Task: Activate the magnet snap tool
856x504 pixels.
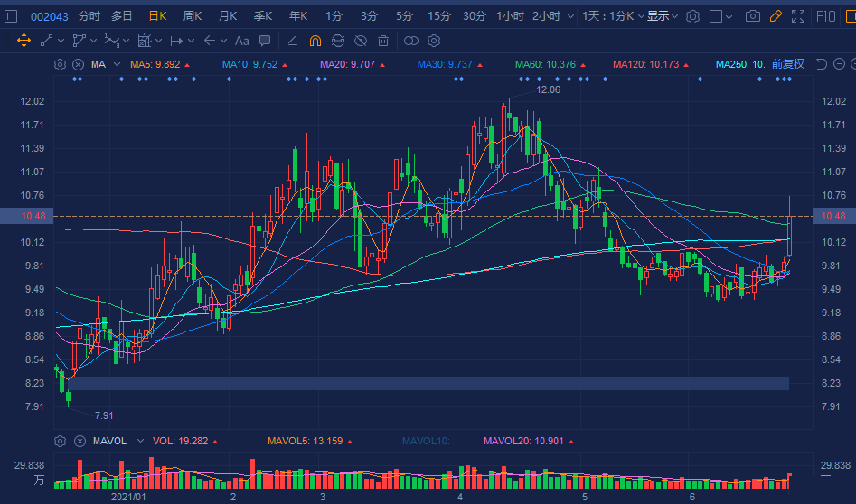Action: click(x=315, y=41)
